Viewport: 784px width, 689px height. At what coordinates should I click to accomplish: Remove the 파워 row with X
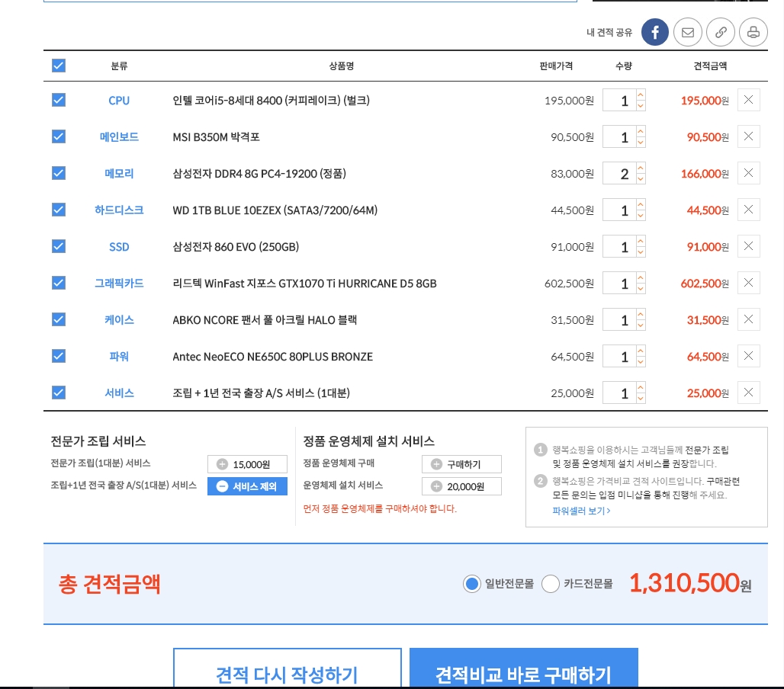[x=748, y=356]
